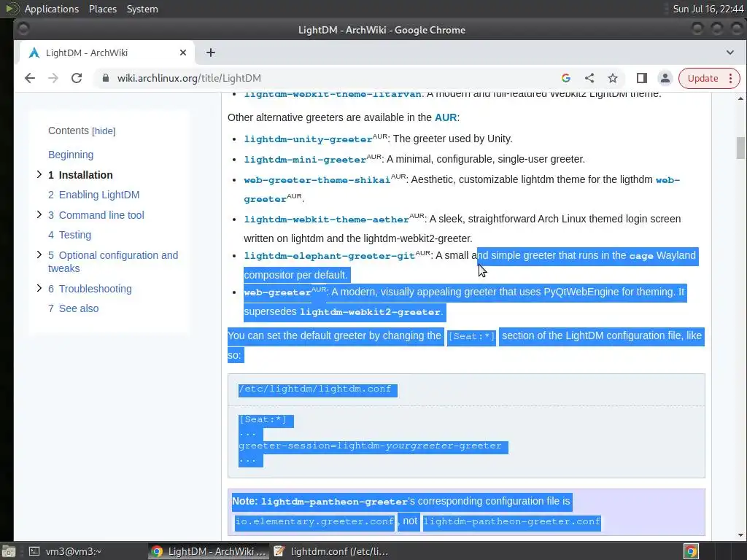Hide the Contents sidebar via [hide]
This screenshot has width=747, height=560.
click(x=104, y=131)
